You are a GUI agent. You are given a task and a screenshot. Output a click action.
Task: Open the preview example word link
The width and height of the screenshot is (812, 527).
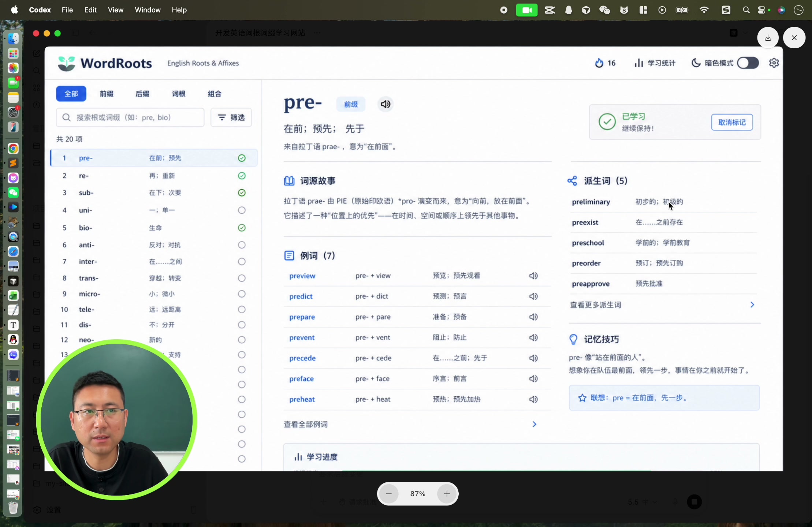[302, 276]
